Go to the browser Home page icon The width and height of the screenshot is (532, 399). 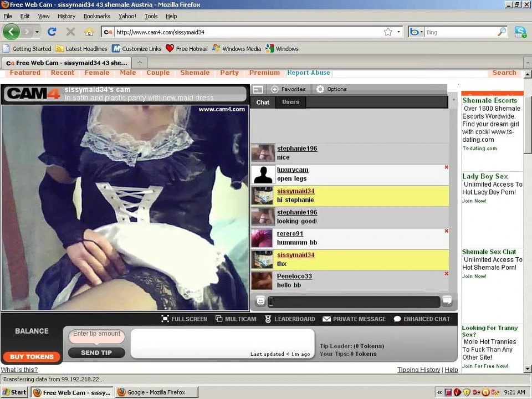(x=89, y=32)
